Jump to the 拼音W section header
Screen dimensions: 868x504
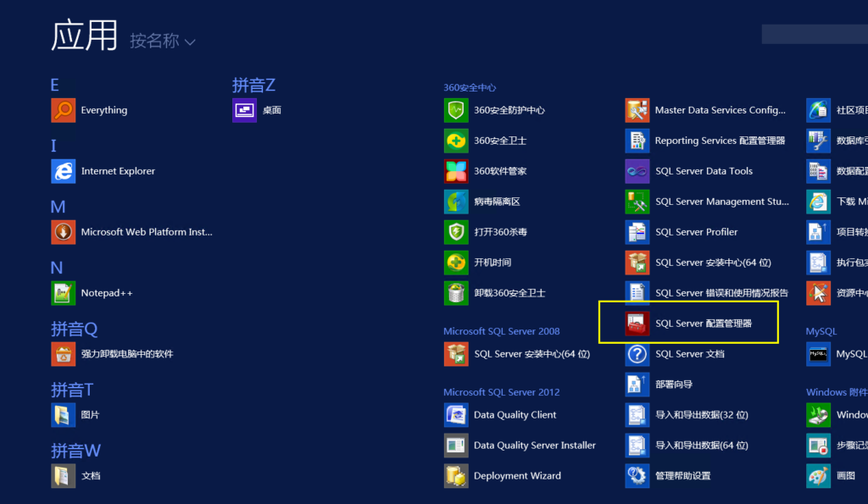click(x=75, y=451)
